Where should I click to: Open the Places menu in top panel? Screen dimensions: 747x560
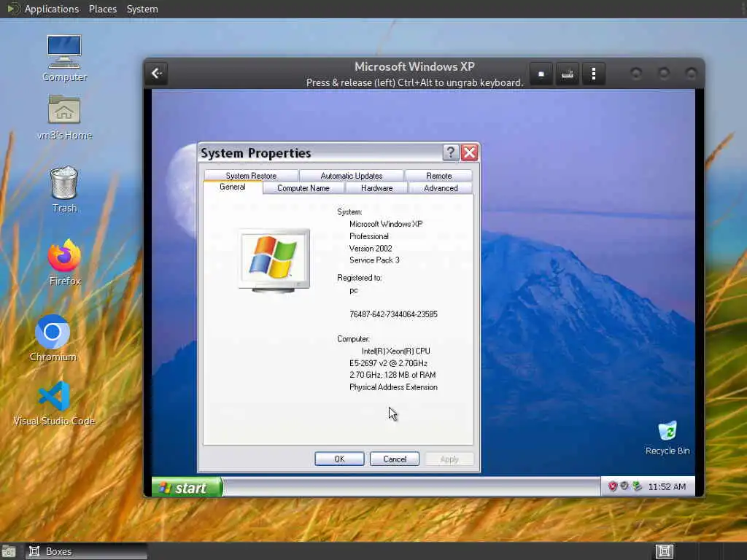coord(103,9)
